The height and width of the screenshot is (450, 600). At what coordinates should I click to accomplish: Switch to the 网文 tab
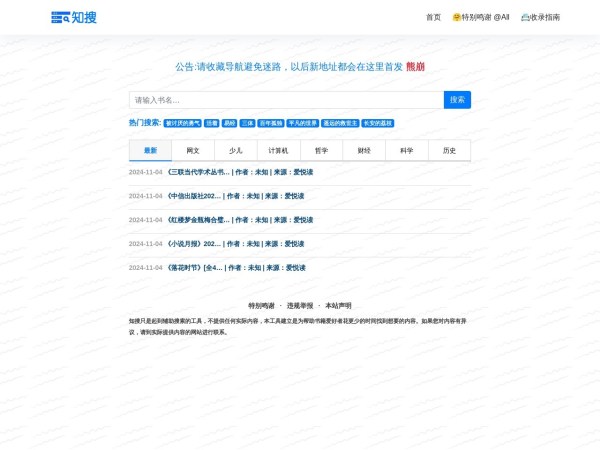click(193, 151)
